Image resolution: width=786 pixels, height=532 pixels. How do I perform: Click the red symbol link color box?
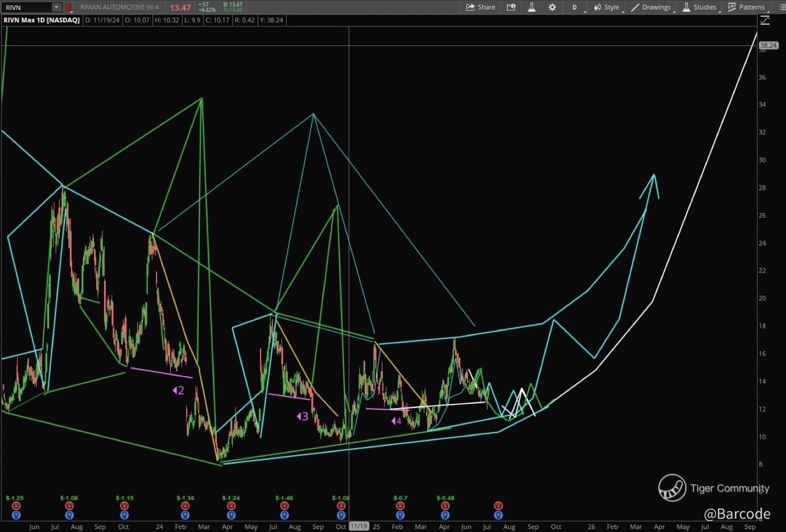pos(68,7)
